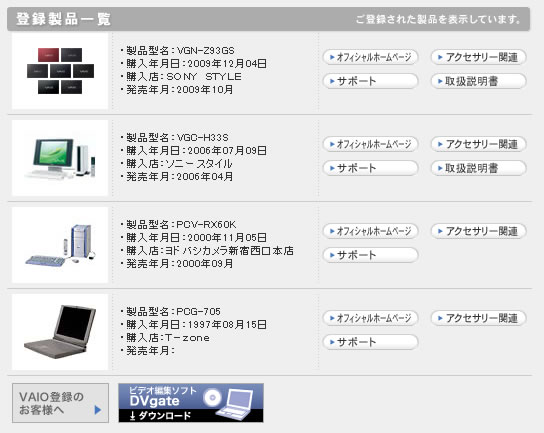544x433 pixels.
Task: Select the text 発売年月：2000年09月
Action: [x=179, y=264]
